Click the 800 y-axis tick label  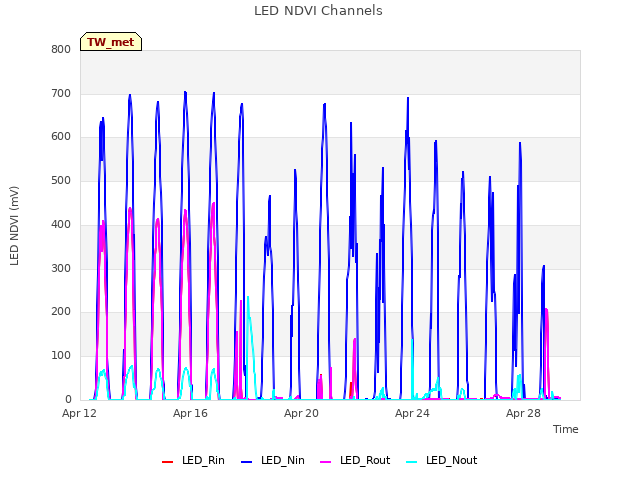pyautogui.click(x=61, y=50)
